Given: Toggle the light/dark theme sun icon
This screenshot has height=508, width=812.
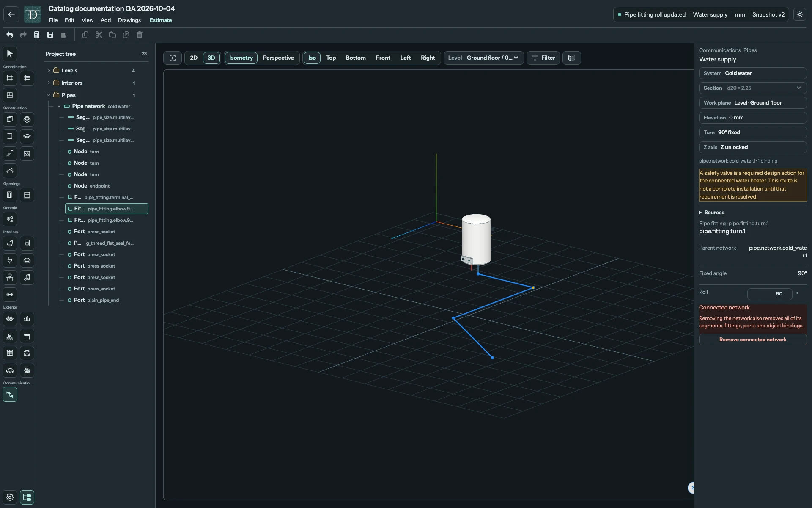Looking at the screenshot, I should tap(800, 14).
